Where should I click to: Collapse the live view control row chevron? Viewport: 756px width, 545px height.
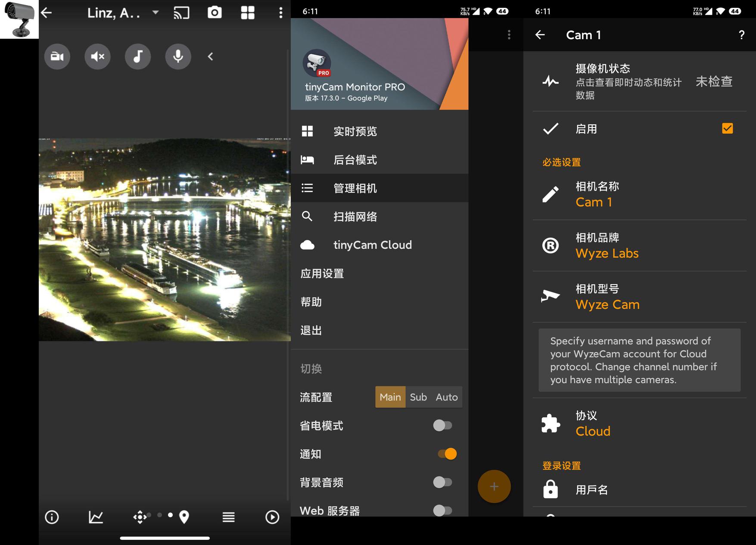(x=210, y=56)
